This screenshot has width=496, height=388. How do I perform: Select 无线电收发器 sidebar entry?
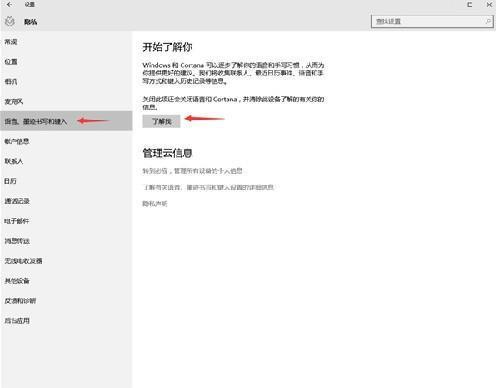[23, 261]
